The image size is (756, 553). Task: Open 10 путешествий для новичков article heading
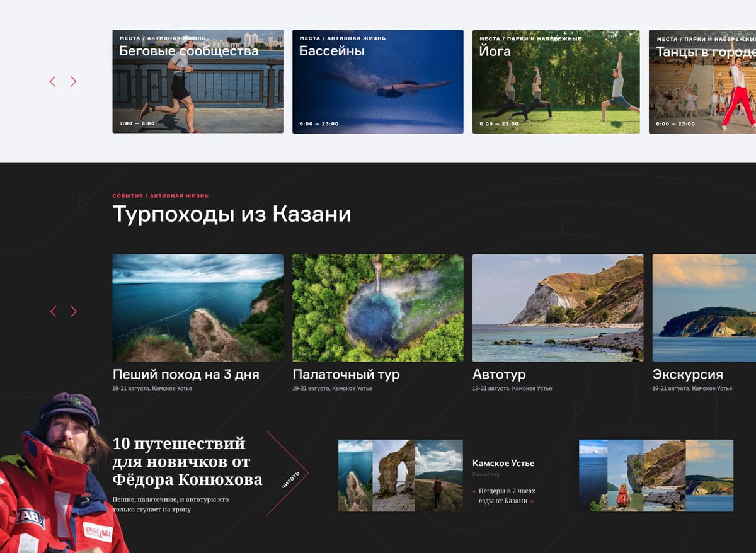coord(187,462)
